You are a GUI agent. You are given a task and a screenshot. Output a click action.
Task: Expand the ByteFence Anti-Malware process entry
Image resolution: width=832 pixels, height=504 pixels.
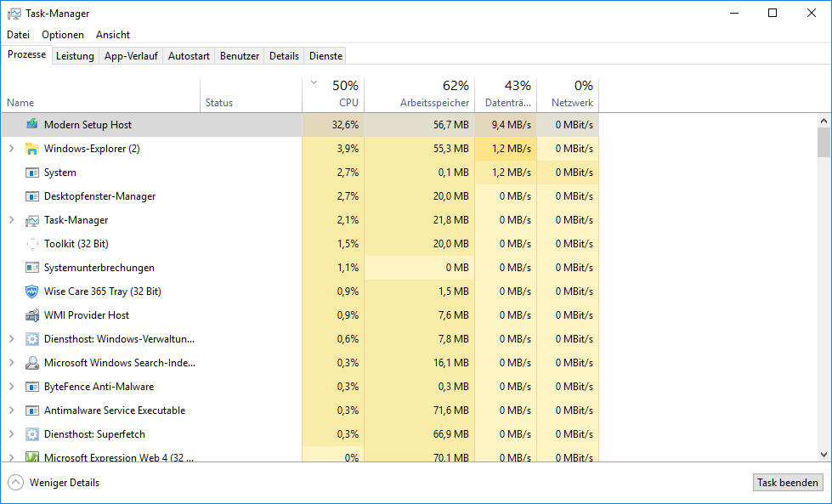[x=11, y=387]
